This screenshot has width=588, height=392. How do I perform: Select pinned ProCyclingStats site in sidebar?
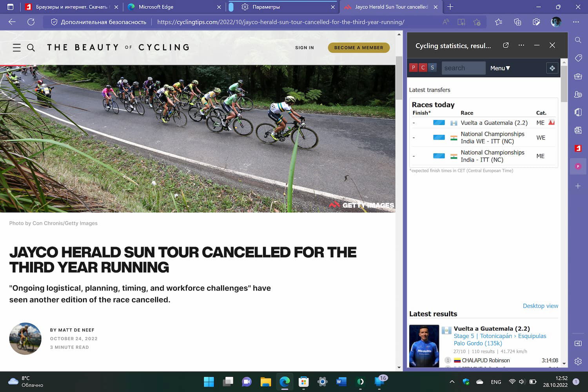578,167
